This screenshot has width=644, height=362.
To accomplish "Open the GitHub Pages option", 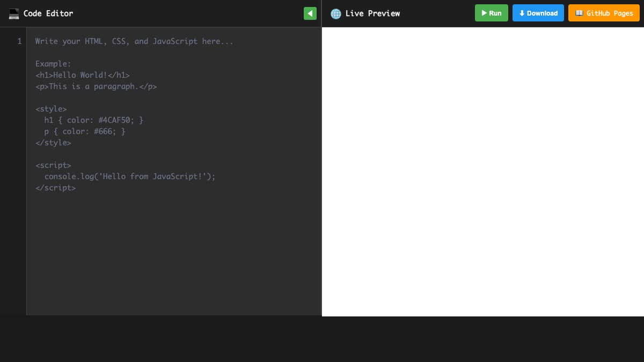I will (604, 13).
